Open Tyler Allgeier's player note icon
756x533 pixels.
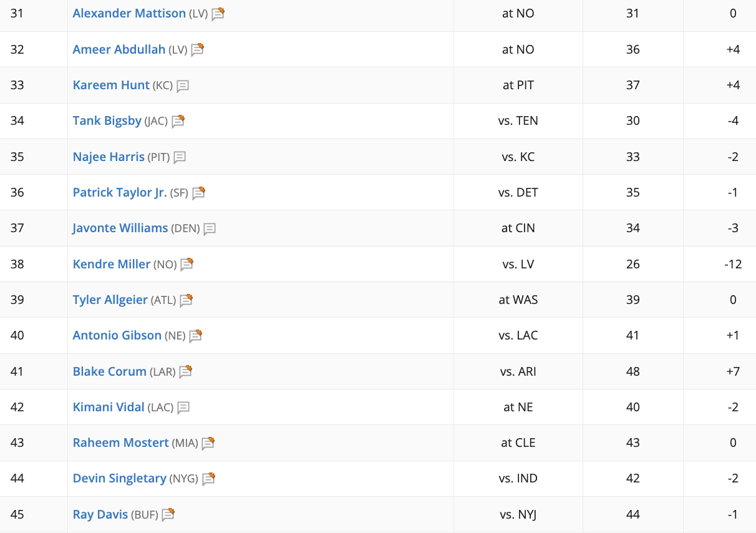[x=186, y=300]
